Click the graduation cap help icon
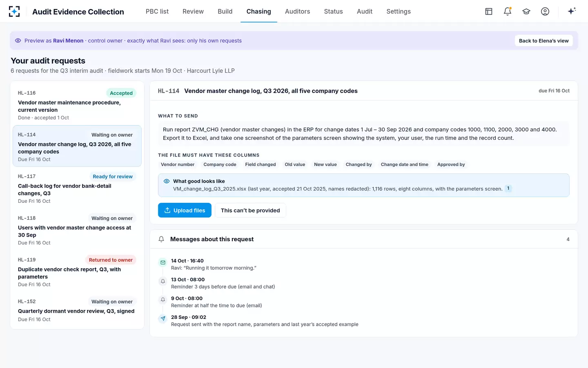This screenshot has width=588, height=368. click(x=526, y=11)
